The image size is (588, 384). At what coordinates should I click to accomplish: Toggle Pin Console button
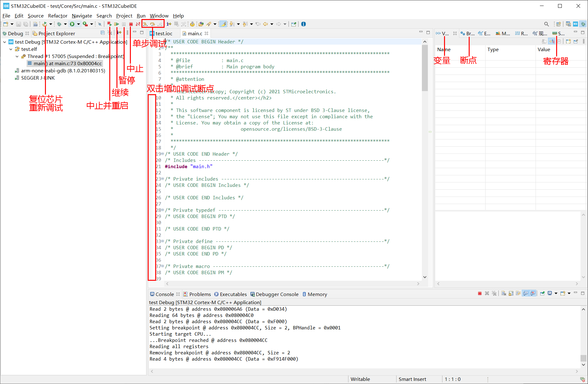pyautogui.click(x=542, y=293)
